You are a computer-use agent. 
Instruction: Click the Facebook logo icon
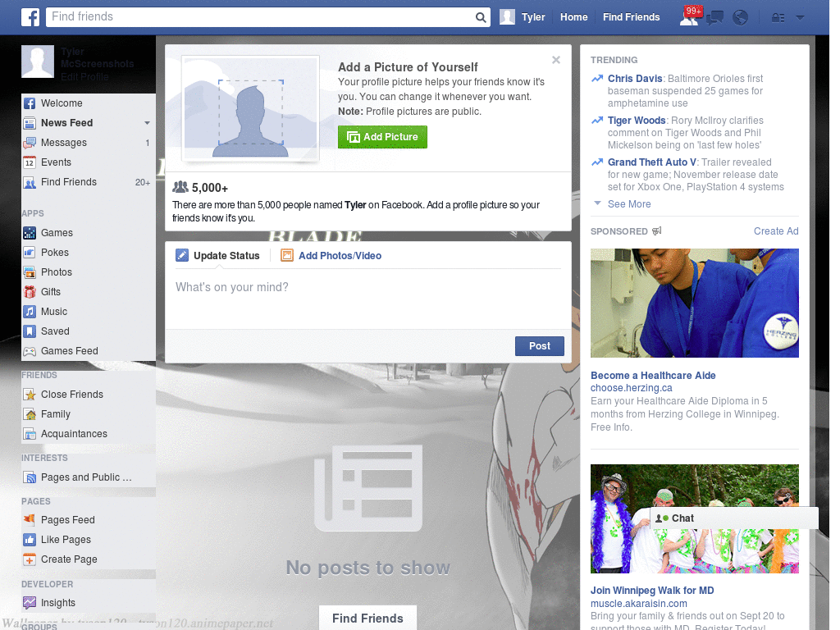tap(30, 17)
